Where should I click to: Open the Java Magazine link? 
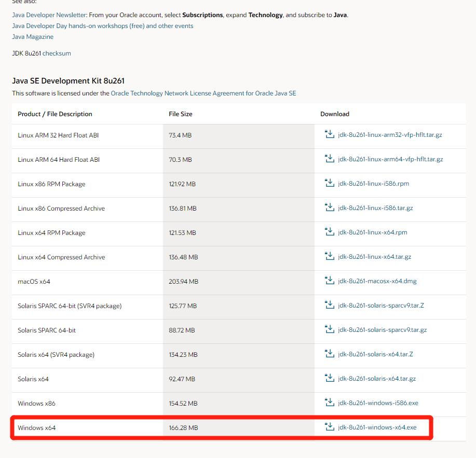[x=32, y=36]
